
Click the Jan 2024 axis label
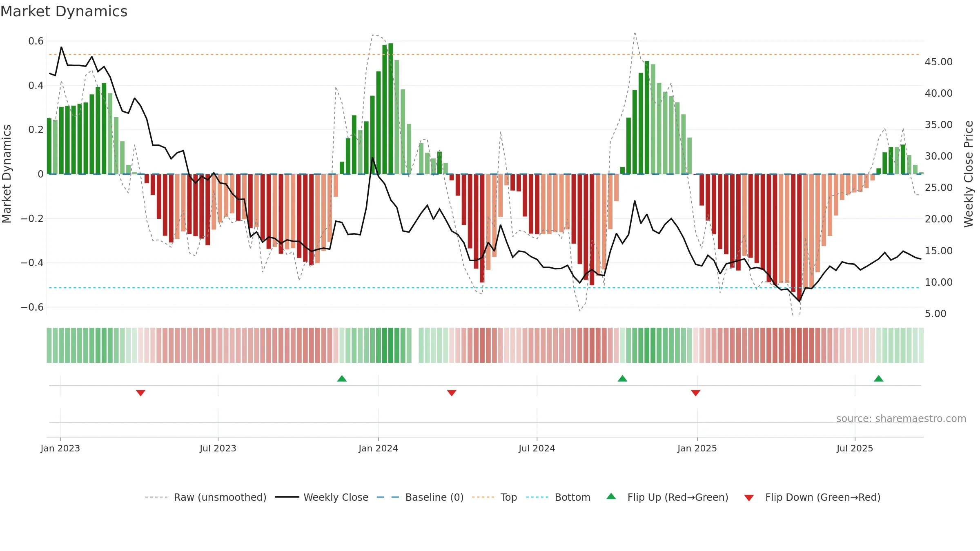[379, 448]
